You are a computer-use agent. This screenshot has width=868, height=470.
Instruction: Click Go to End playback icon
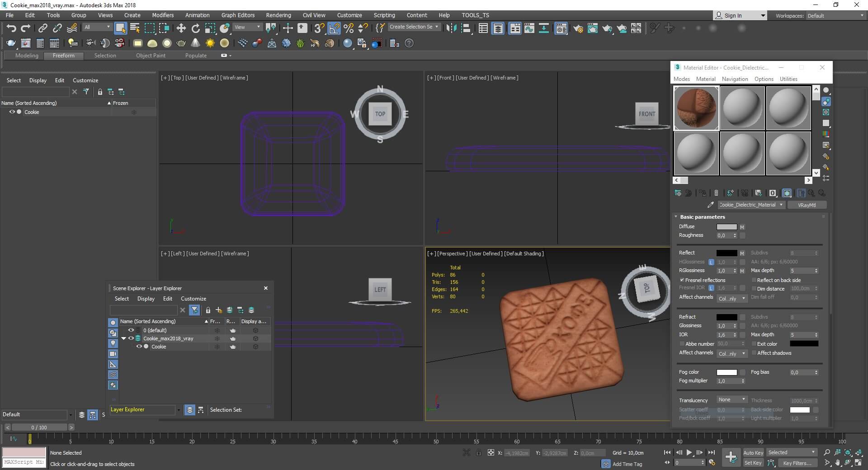point(711,452)
